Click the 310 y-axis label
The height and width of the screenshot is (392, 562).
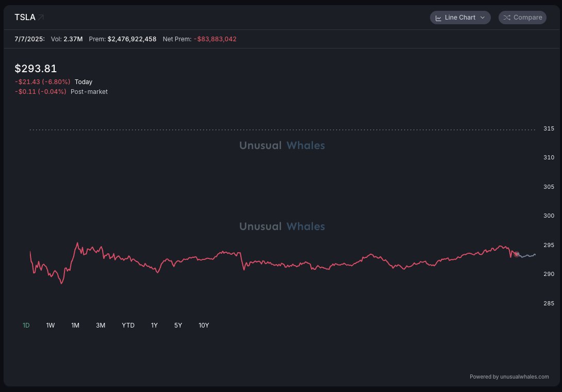(549, 157)
